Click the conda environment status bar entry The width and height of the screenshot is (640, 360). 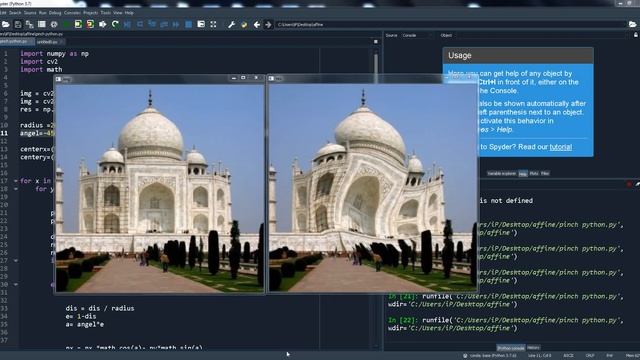tap(490, 356)
